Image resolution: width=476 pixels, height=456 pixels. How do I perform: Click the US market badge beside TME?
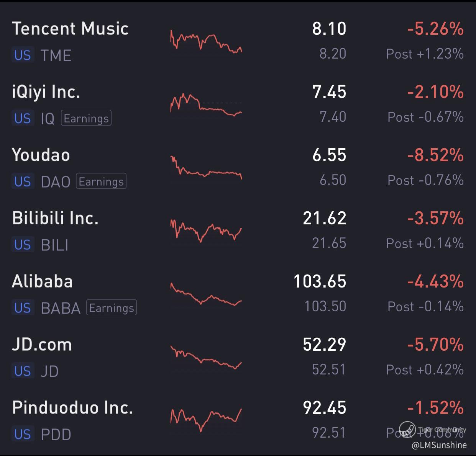(x=23, y=55)
